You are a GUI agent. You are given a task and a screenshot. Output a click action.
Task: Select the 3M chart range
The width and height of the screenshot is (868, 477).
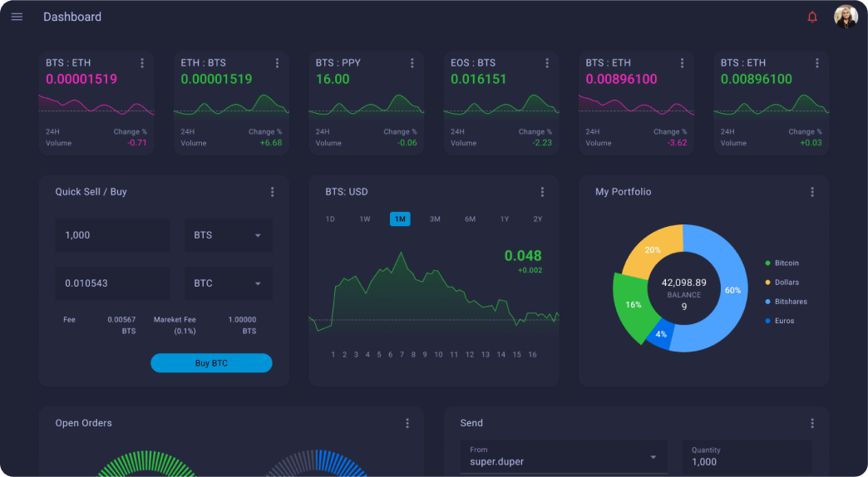(x=435, y=219)
